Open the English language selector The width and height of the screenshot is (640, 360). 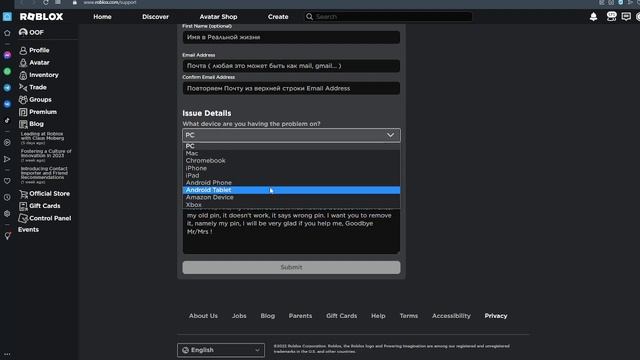coord(221,350)
